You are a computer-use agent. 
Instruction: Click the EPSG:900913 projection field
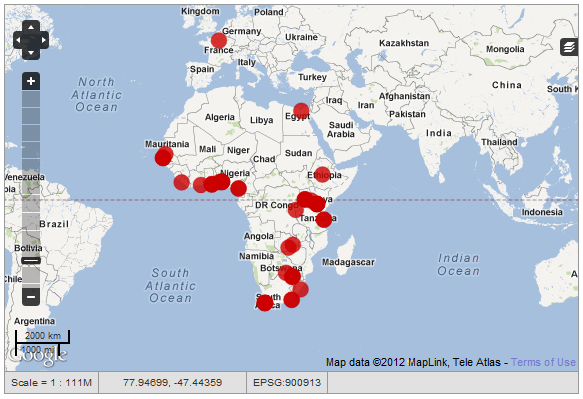[x=287, y=382]
